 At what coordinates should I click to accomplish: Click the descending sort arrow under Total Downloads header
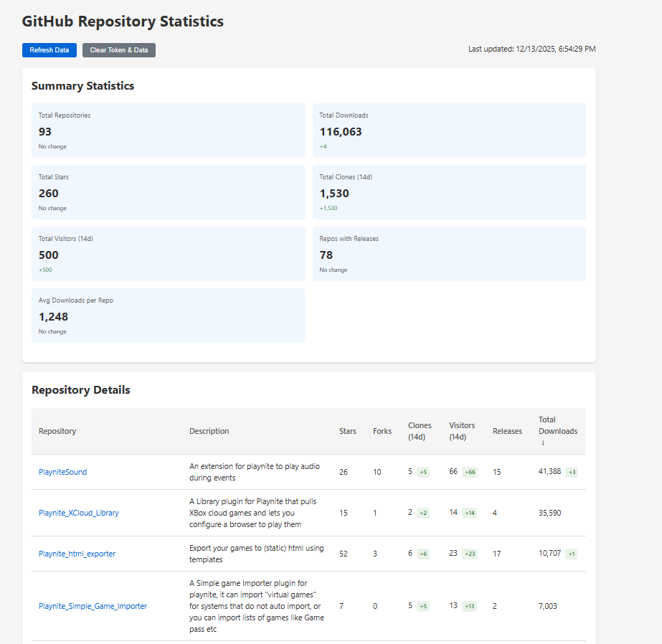point(543,442)
